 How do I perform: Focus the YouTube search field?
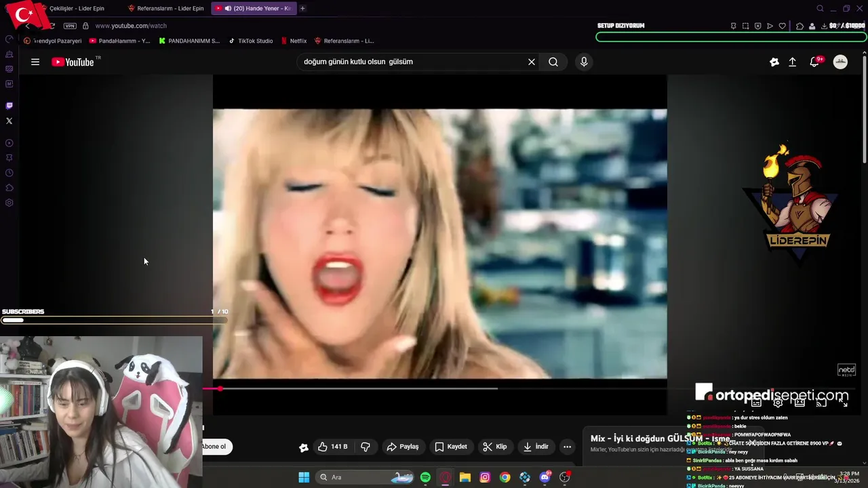pyautogui.click(x=411, y=62)
